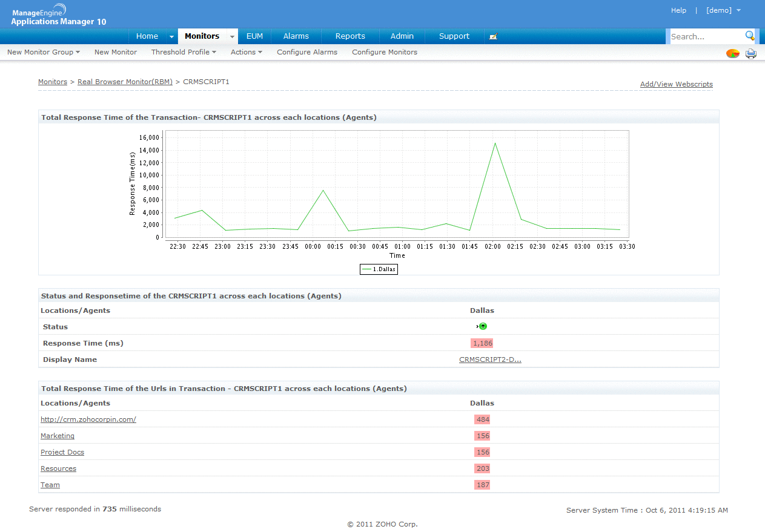Open the Threshold Profile dropdown
Screen dimensions: 765x532
[184, 52]
